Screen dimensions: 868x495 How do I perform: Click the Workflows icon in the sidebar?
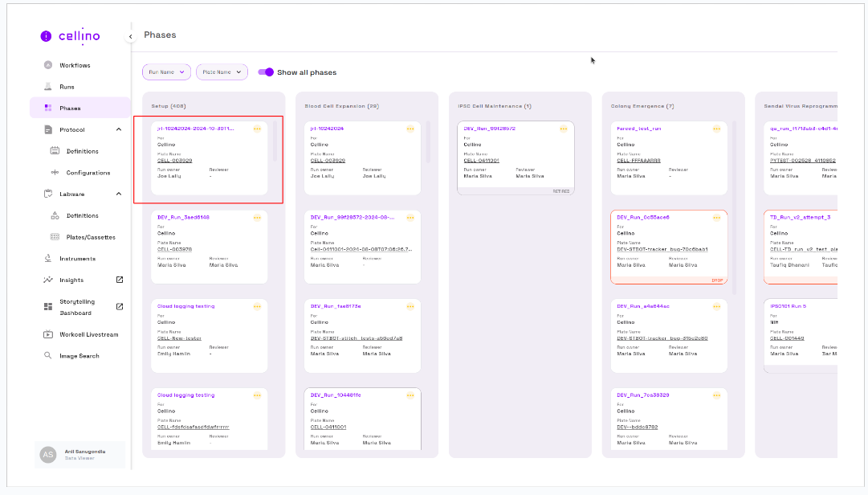[48, 65]
